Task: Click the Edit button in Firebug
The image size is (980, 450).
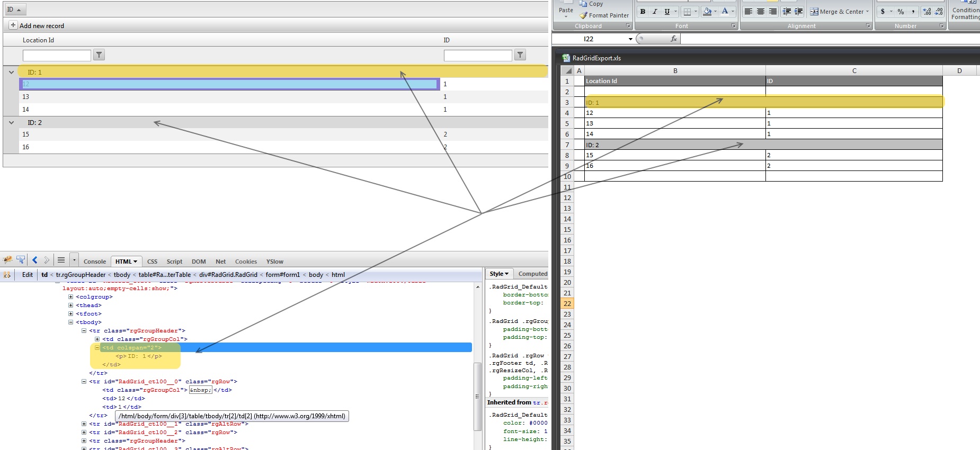Action: [x=28, y=275]
